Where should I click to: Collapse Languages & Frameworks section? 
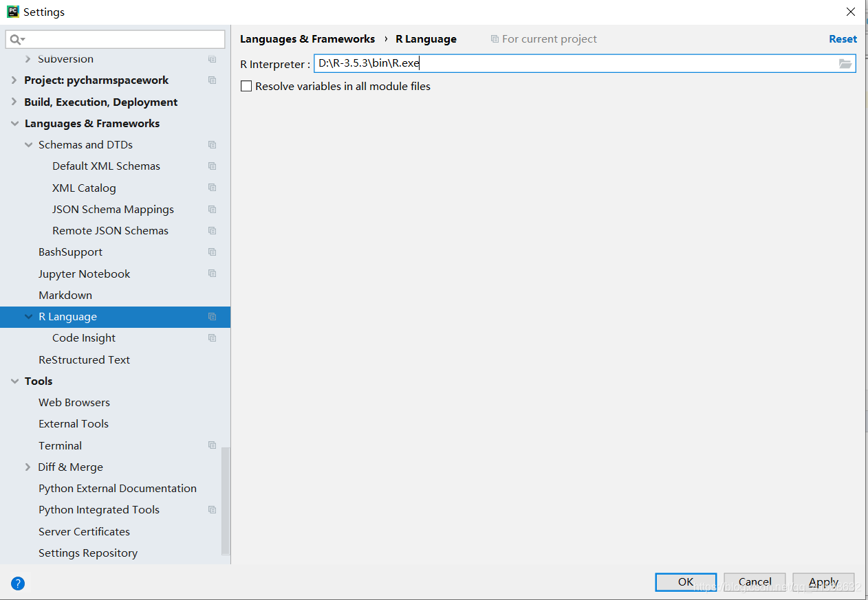click(14, 124)
